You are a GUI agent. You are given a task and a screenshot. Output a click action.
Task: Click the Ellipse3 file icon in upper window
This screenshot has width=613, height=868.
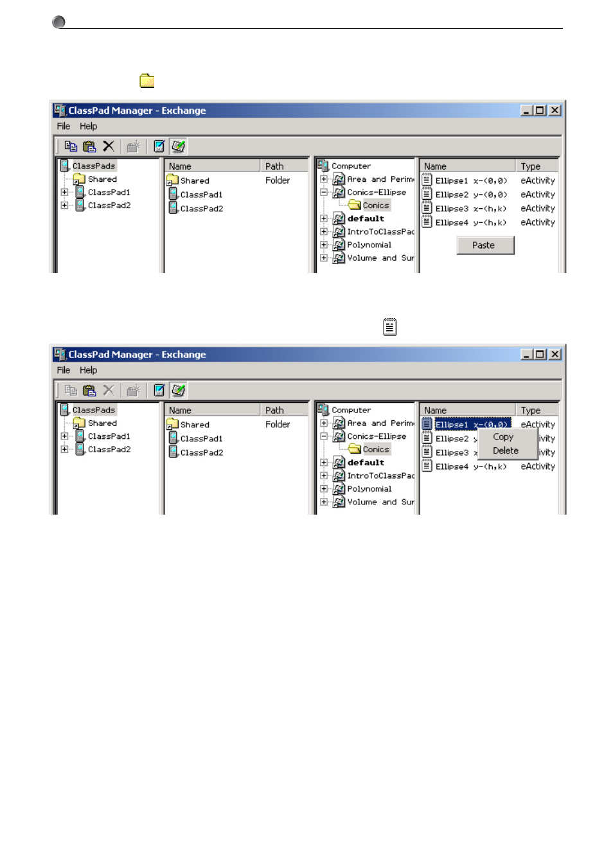coord(427,208)
